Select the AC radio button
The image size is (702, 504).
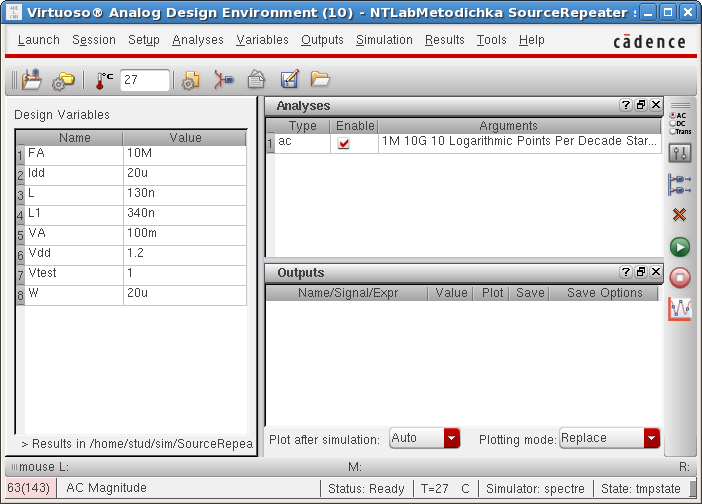click(x=672, y=115)
